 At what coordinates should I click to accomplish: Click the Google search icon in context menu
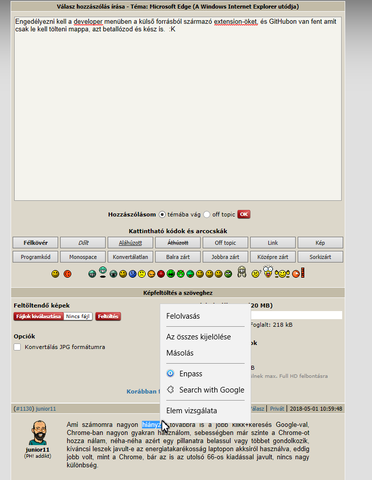pos(170,389)
